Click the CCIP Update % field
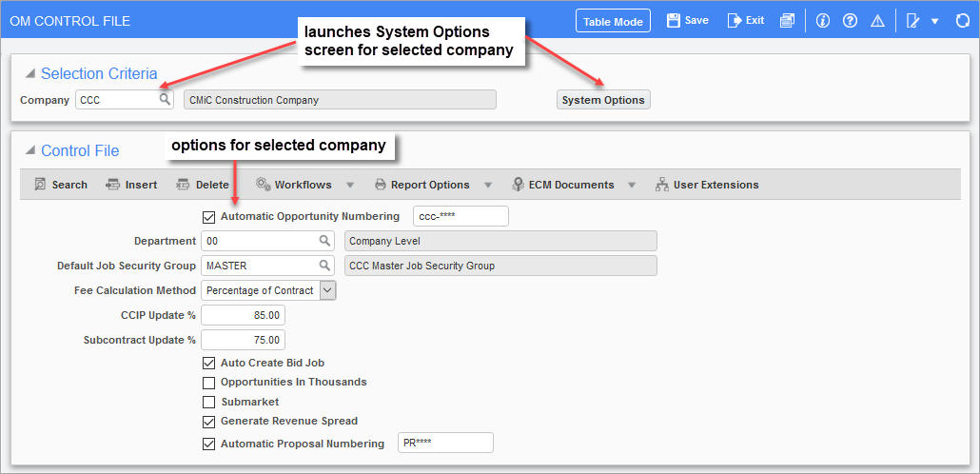The image size is (980, 474). (x=243, y=315)
